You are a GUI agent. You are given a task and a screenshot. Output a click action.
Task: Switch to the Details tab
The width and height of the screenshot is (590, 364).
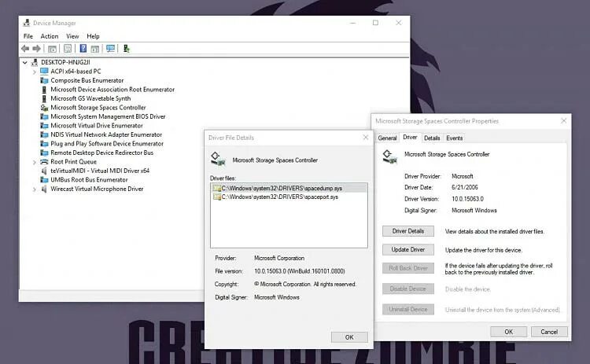coord(432,138)
